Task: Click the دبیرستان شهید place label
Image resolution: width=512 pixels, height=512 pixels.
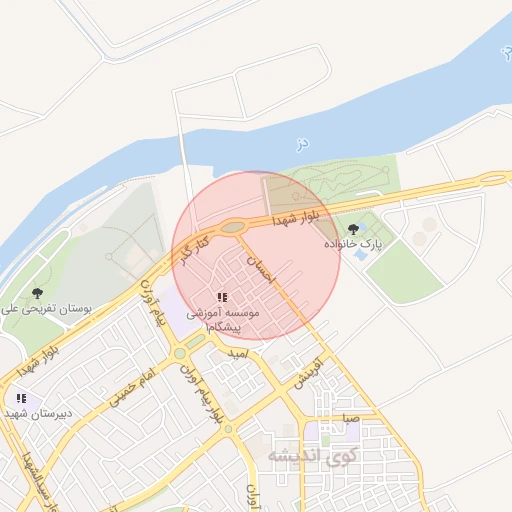Action: (x=38, y=414)
